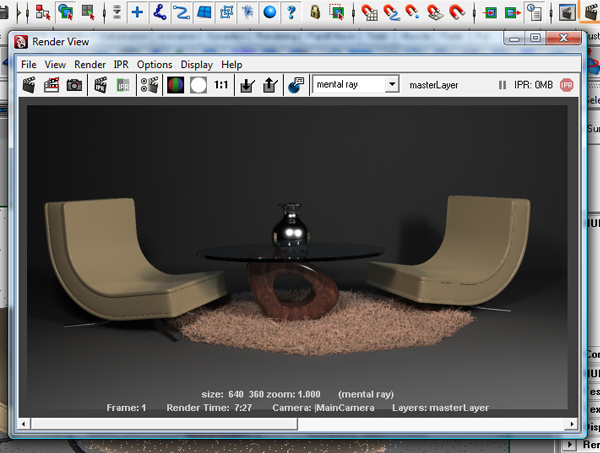
Task: Click Camera MainCamera status text
Action: pos(323,408)
